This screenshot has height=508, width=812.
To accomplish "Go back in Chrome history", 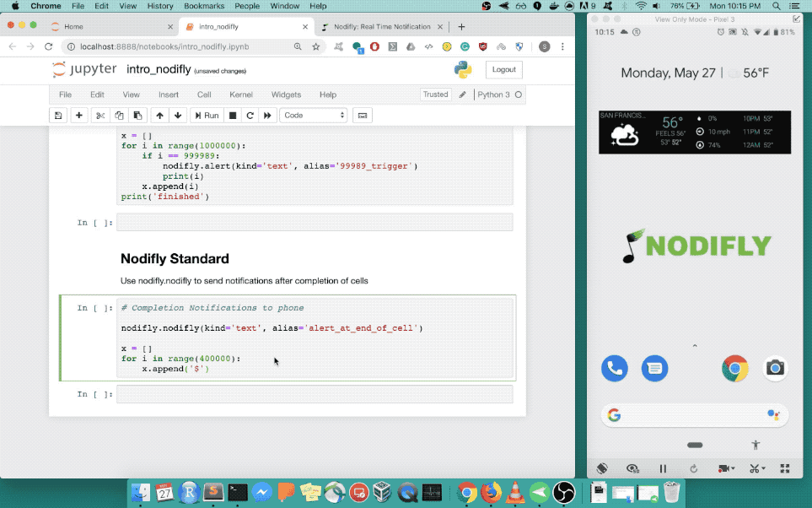I will (x=13, y=46).
